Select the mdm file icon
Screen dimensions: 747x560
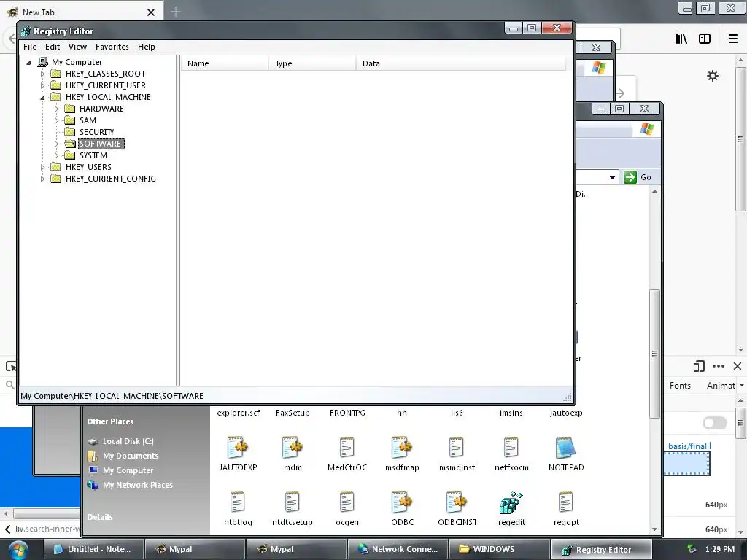tap(293, 448)
